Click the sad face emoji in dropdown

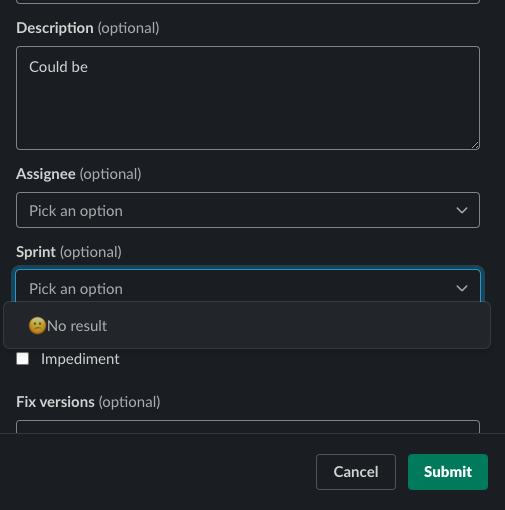37,326
